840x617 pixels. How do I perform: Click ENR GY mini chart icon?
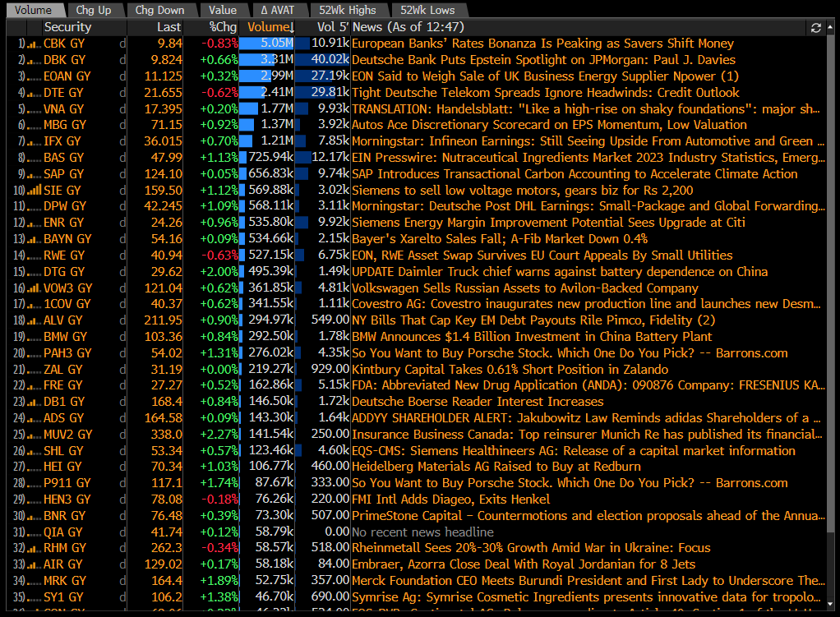pos(35,223)
